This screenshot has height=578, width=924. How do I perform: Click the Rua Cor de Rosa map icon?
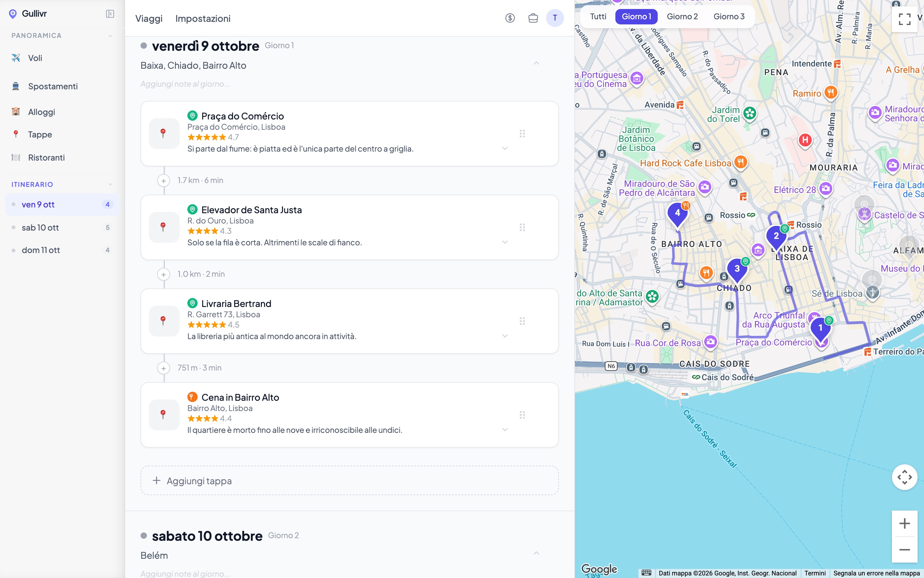click(x=710, y=342)
